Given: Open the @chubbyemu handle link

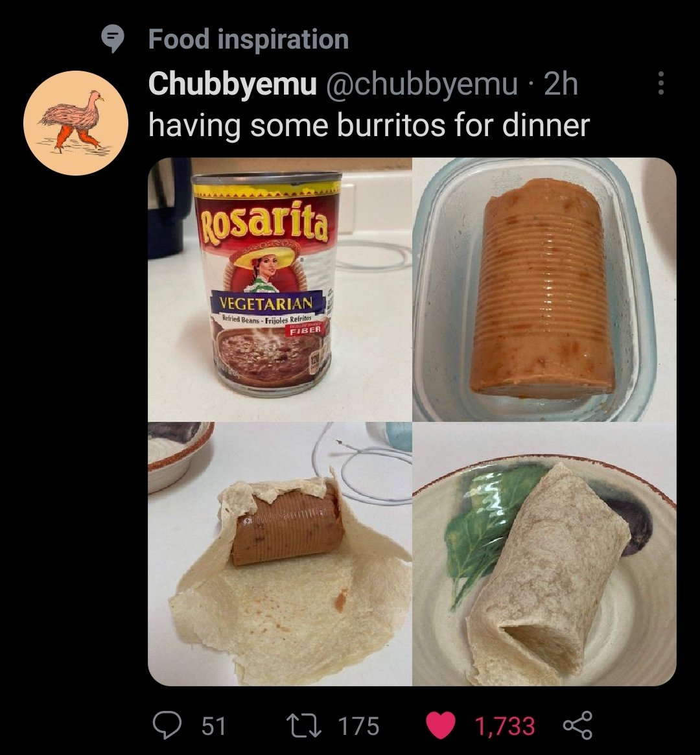Looking at the screenshot, I should pos(422,84).
